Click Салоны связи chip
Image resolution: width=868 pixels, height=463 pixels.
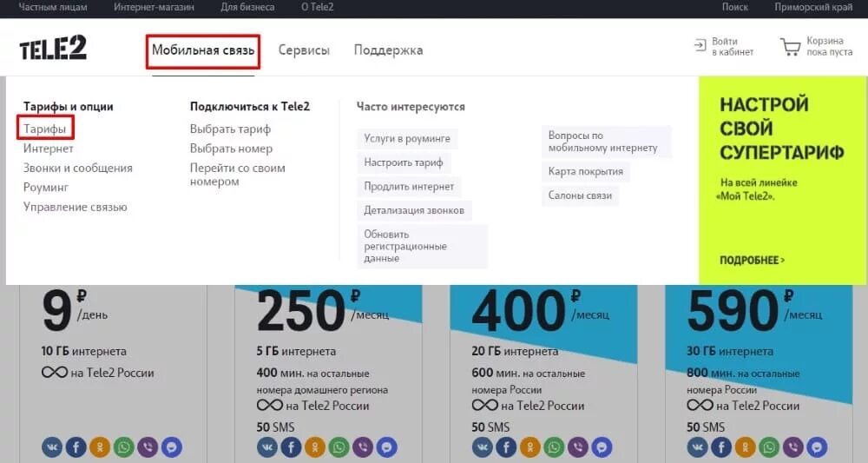(580, 195)
